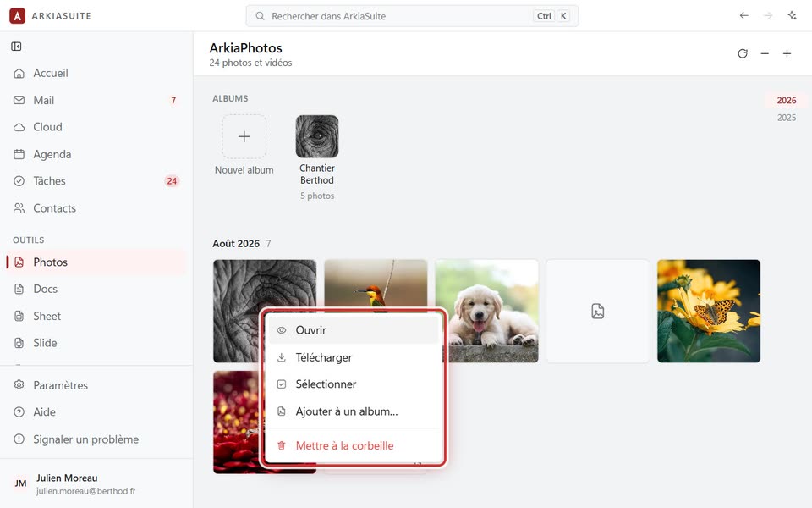
Task: Choose Ajouter à un album… in the menu
Action: click(354, 411)
